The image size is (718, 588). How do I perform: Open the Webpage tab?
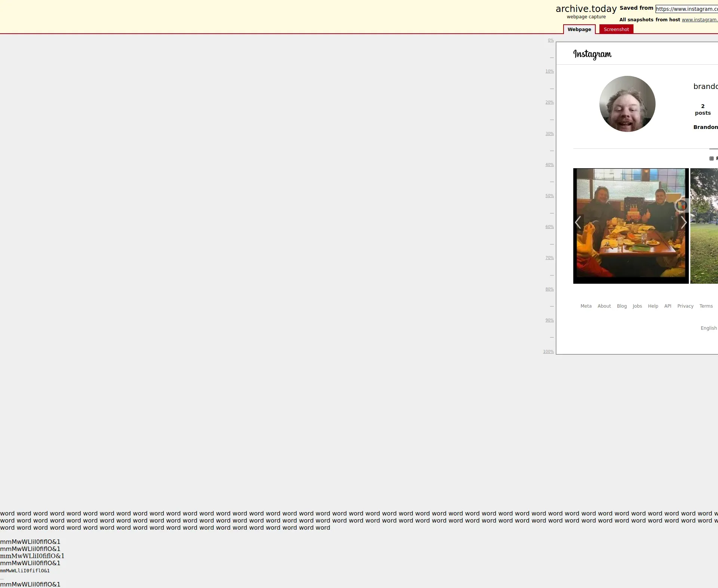(579, 29)
